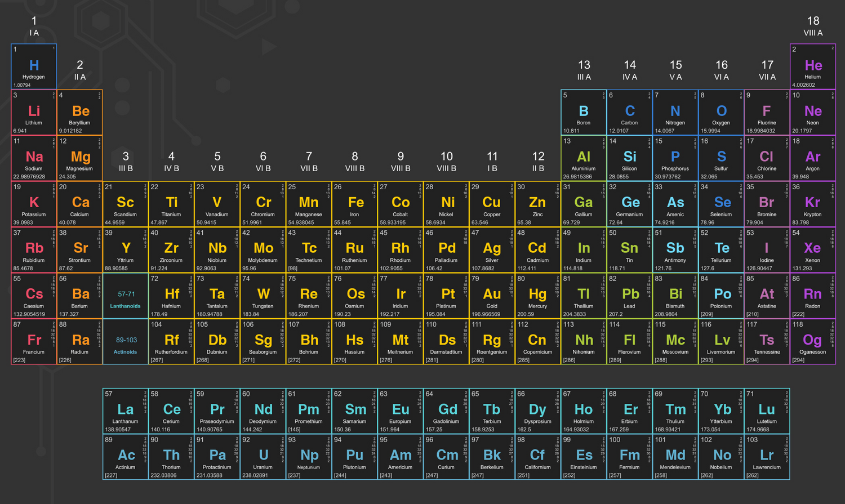Open the 89-103 Actinoids placeholder cell

click(125, 340)
